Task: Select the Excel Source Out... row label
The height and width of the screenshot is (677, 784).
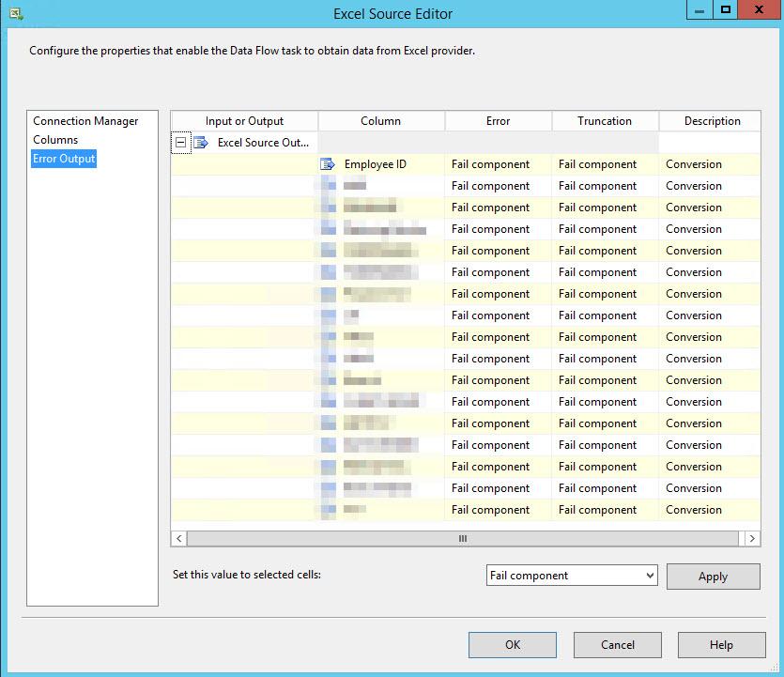Action: coord(263,143)
